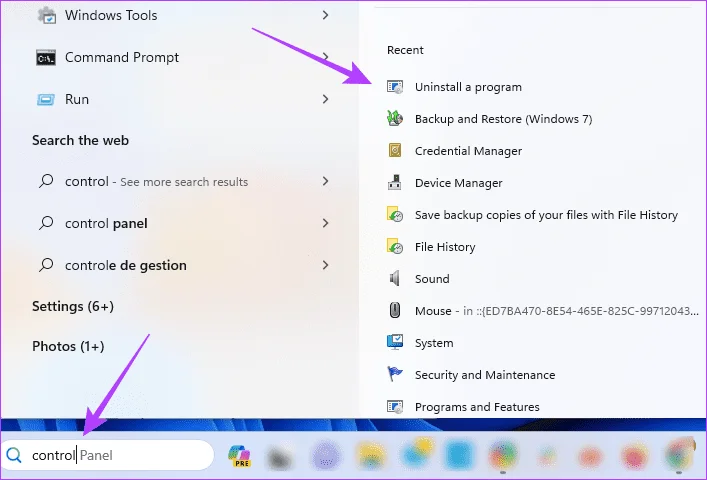Open Credential Manager

tap(468, 151)
